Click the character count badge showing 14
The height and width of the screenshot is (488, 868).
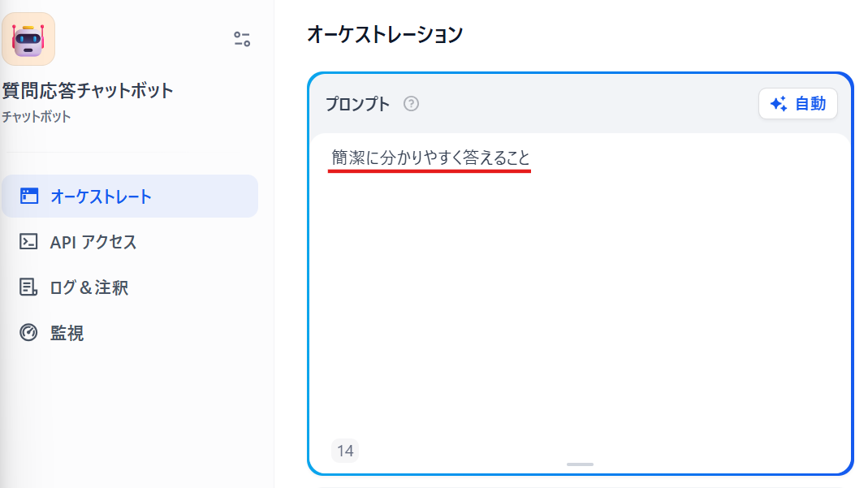click(x=345, y=451)
